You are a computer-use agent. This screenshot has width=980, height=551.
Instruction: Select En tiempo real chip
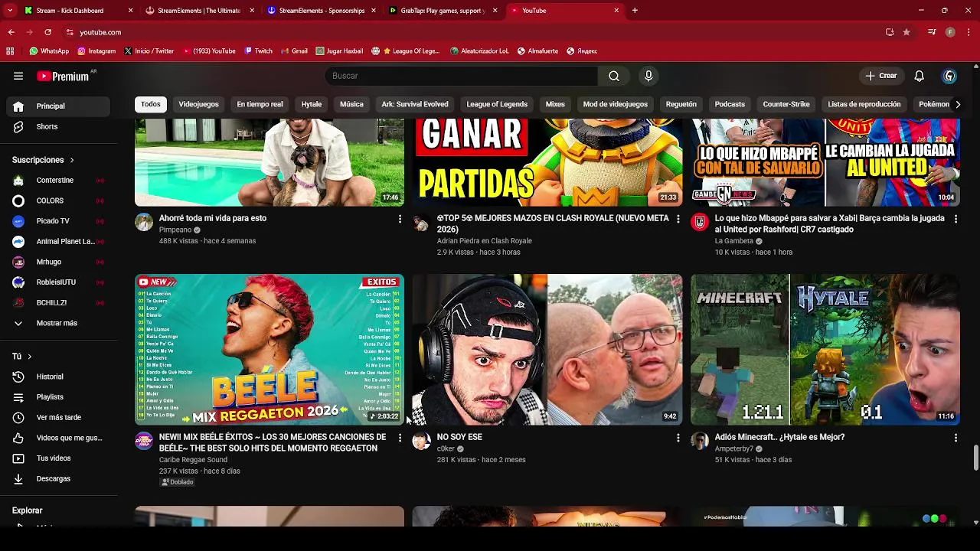260,104
